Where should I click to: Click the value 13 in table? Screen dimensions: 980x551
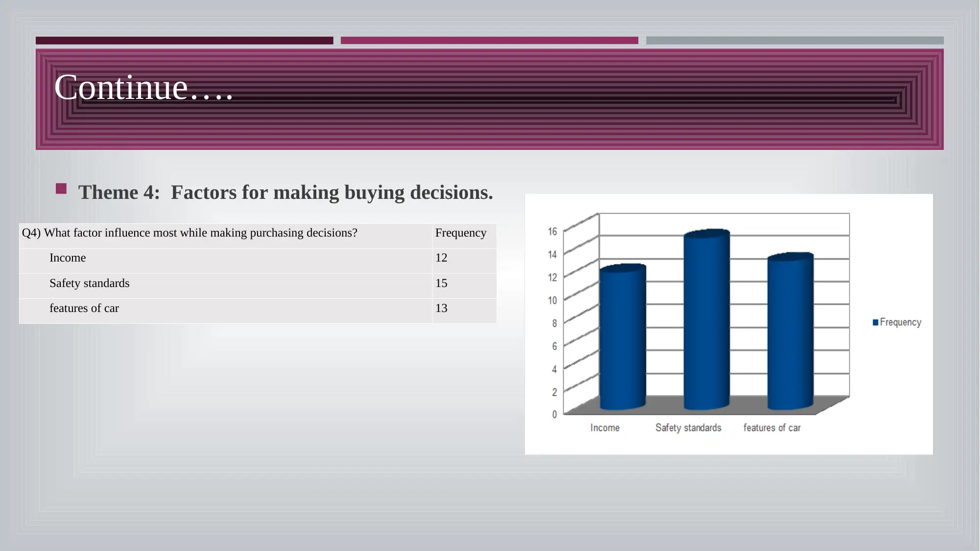[x=441, y=309]
